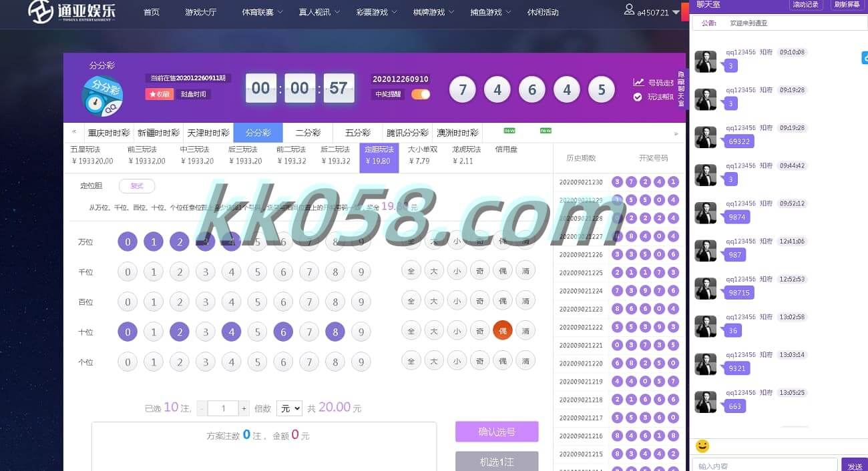The height and width of the screenshot is (471, 868).
Task: Deselect number 8 in 十位 row
Action: [335, 332]
